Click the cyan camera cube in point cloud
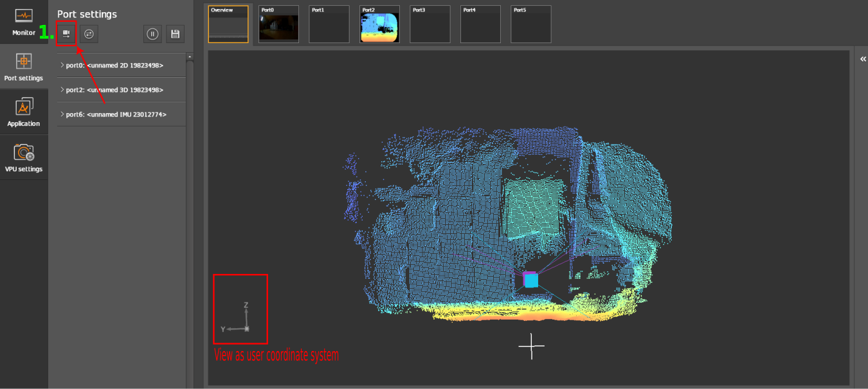 pyautogui.click(x=531, y=280)
